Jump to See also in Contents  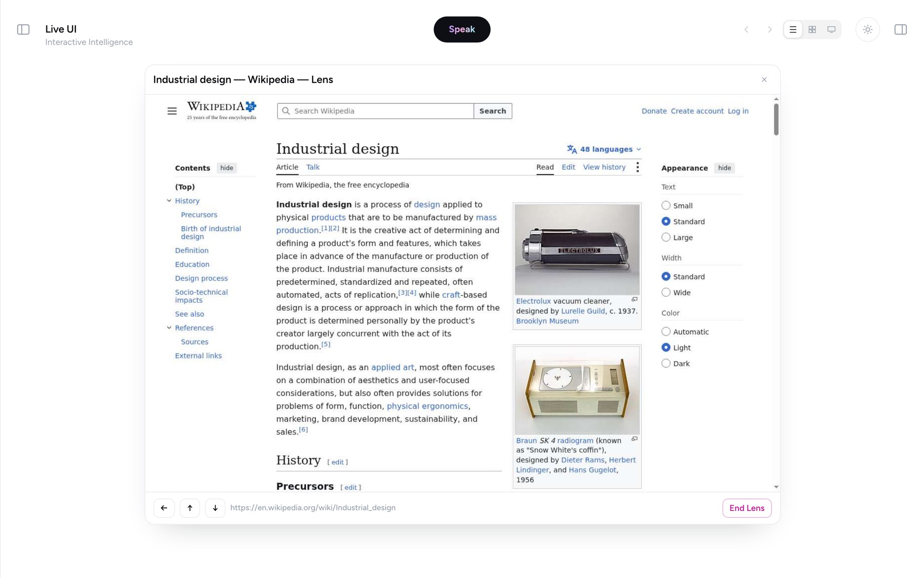pyautogui.click(x=189, y=314)
